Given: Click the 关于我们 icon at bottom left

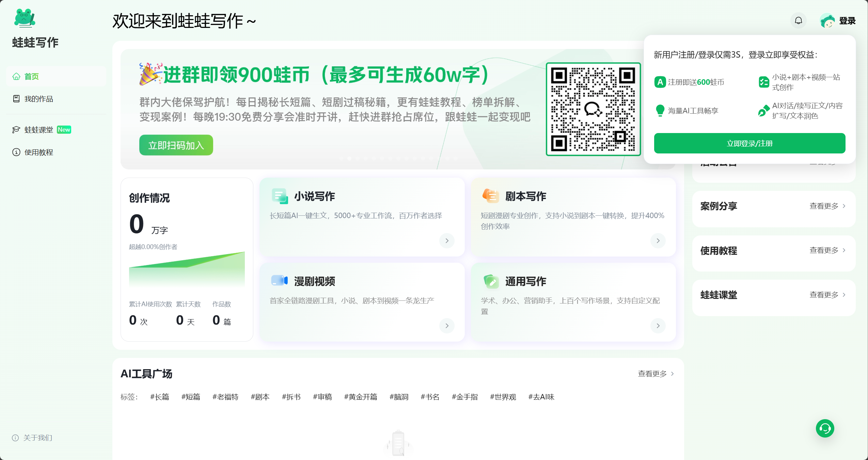Looking at the screenshot, I should tap(15, 438).
